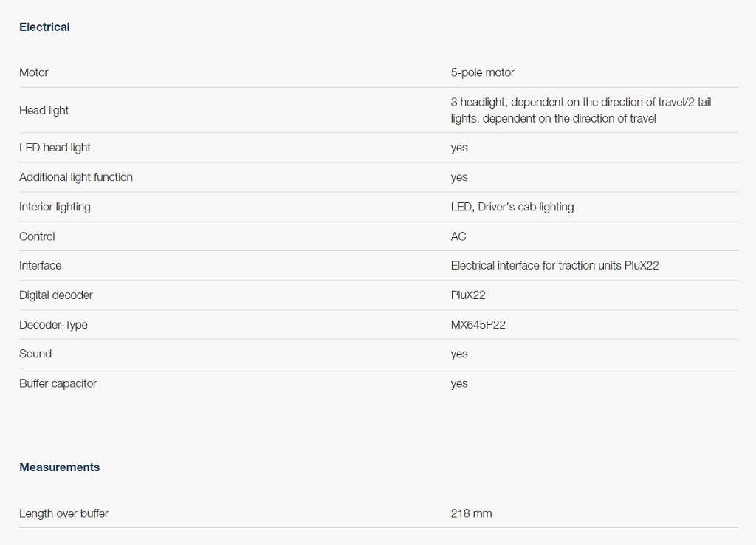The height and width of the screenshot is (545, 756).
Task: Select the MX645P22 decoder type value
Action: pyautogui.click(x=478, y=324)
